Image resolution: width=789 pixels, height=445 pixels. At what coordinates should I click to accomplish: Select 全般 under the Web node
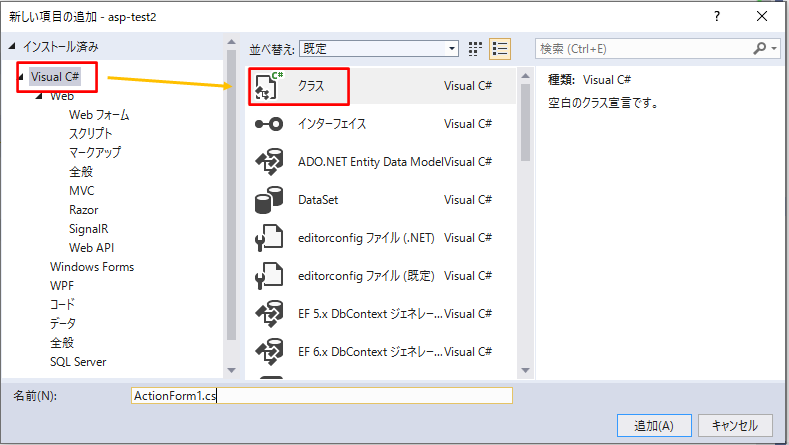tap(81, 172)
